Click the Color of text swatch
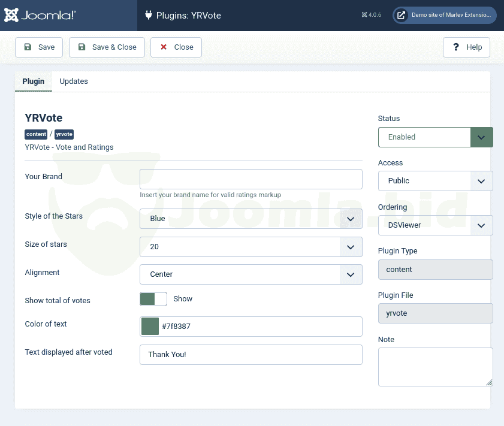 click(150, 327)
